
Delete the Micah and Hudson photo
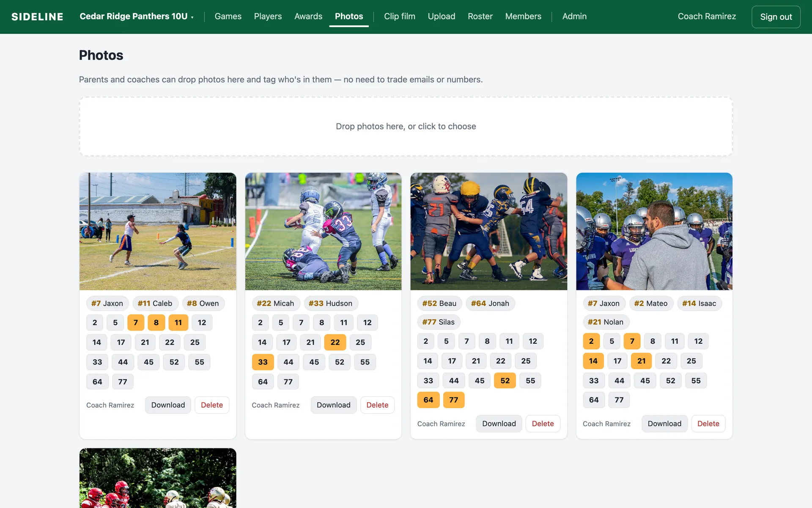point(377,405)
